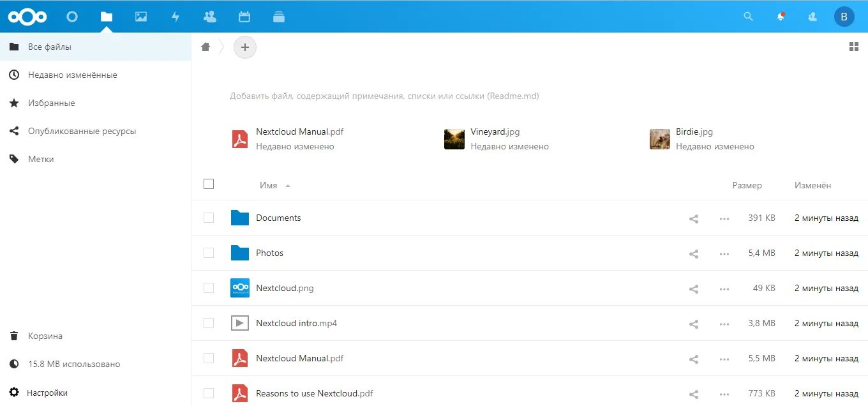Click 15.8 MB использовано quota entry
The width and height of the screenshot is (868, 406).
coord(96,364)
